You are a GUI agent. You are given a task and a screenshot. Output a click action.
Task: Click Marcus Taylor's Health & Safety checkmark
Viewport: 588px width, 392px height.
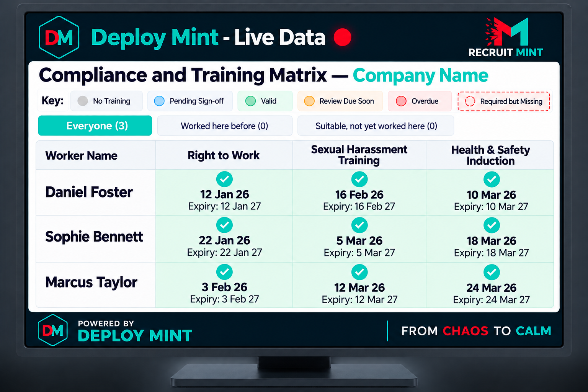[x=492, y=272]
